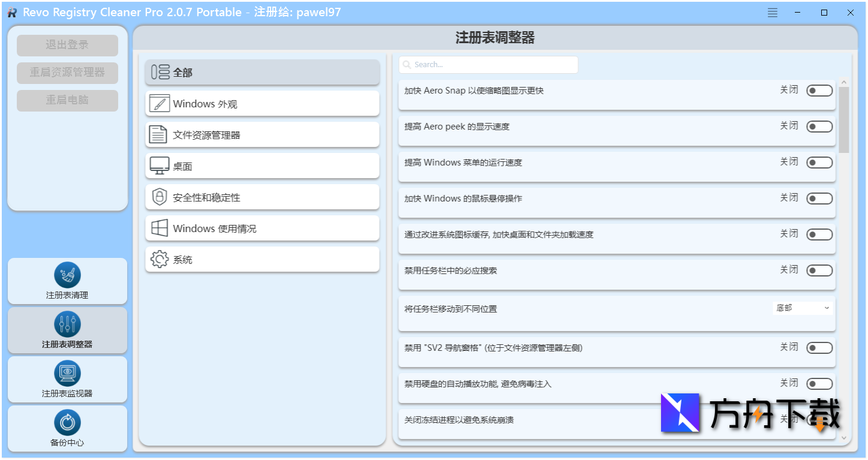Open the taskbar position dropdown showing 底部

(802, 307)
